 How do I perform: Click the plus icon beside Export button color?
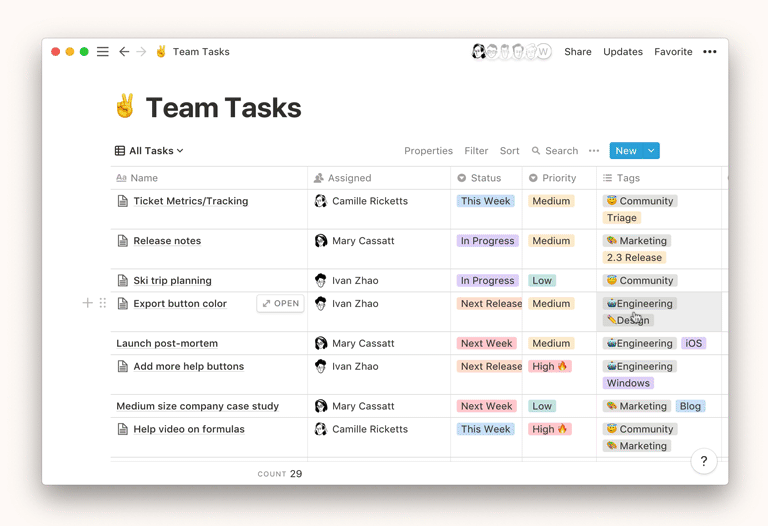[x=87, y=303]
